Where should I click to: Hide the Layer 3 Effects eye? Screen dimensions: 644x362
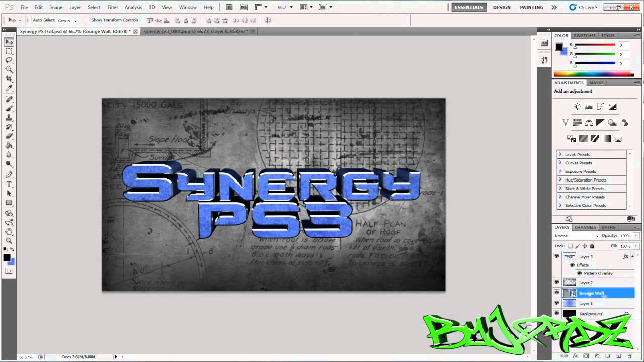[x=572, y=265]
